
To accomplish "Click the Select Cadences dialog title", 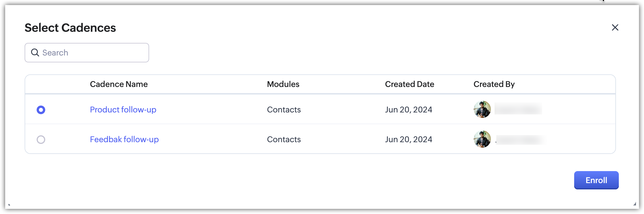I will click(70, 28).
